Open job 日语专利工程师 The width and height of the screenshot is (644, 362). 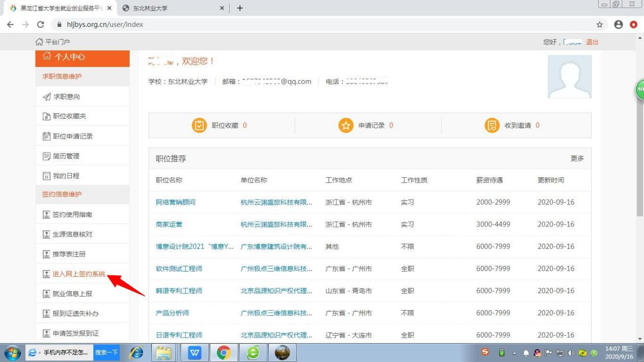click(179, 335)
